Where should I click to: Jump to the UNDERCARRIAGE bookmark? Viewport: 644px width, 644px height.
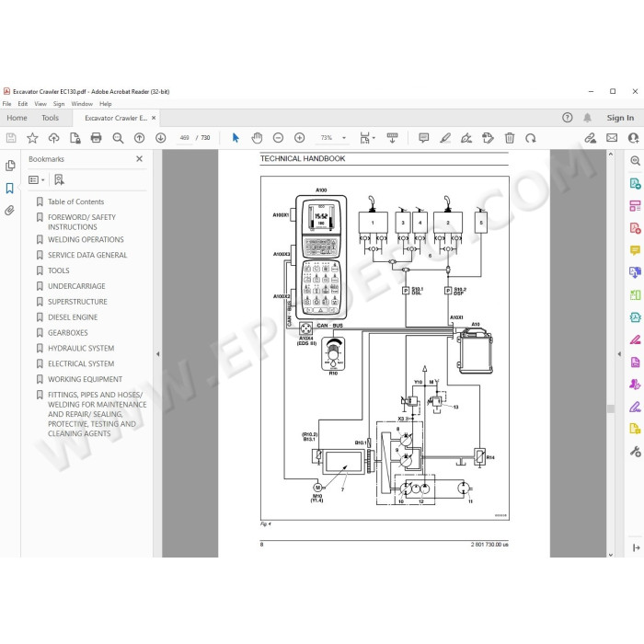pyautogui.click(x=76, y=286)
